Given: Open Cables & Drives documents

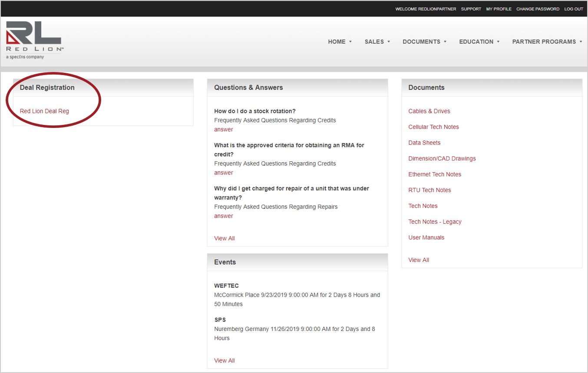Looking at the screenshot, I should click(429, 111).
